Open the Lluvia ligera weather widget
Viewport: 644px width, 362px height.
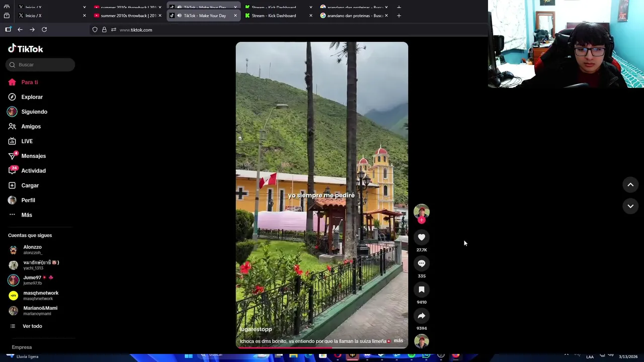22,356
